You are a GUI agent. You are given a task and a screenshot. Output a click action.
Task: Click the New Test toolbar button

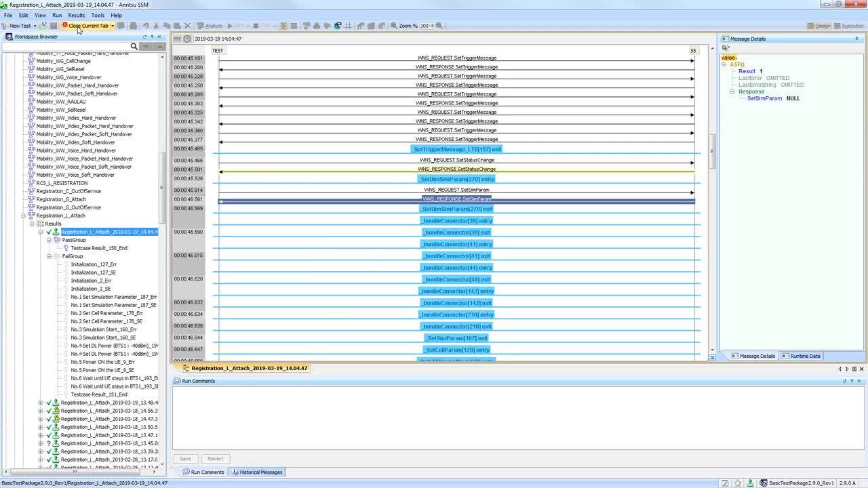tap(16, 26)
